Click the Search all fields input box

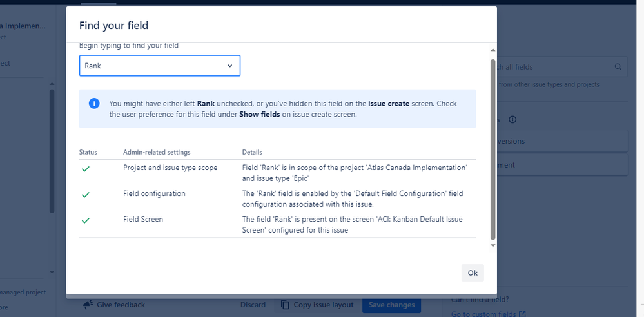561,67
